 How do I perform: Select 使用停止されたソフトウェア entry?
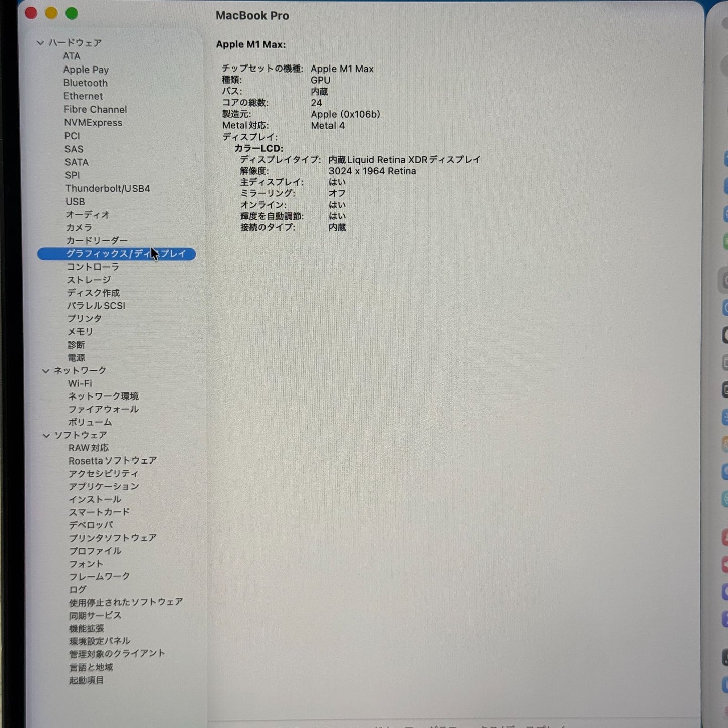pos(126,603)
